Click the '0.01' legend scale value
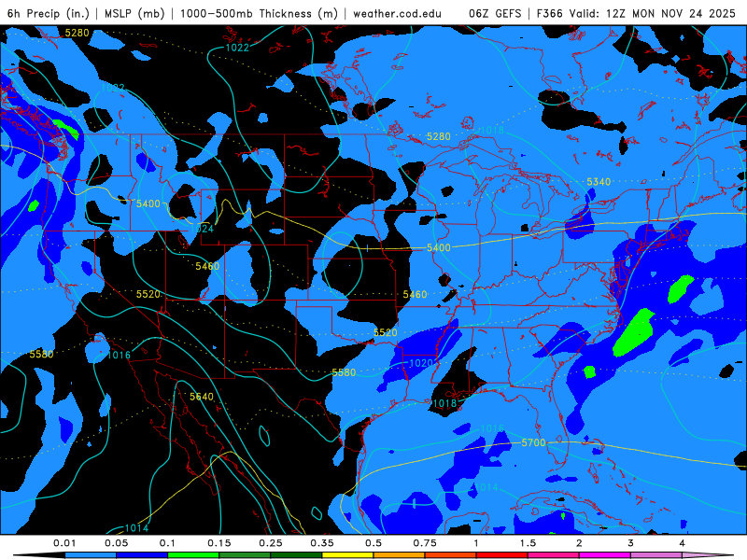 pyautogui.click(x=64, y=543)
